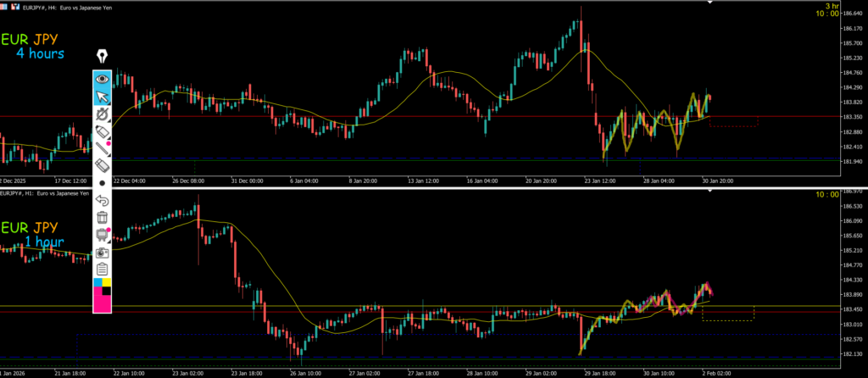Click the undo arrow icon

pyautogui.click(x=103, y=200)
